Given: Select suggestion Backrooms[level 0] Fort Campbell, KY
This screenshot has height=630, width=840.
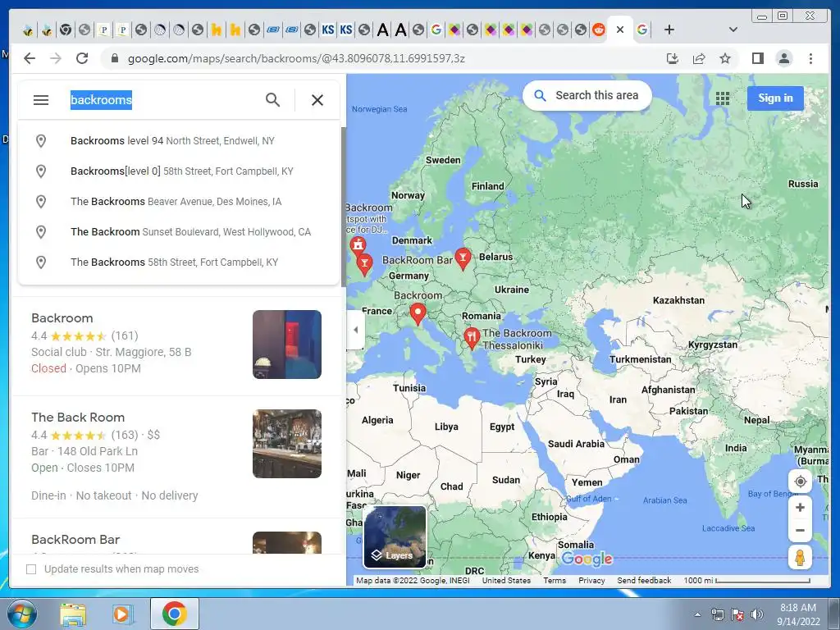Looking at the screenshot, I should pyautogui.click(x=179, y=171).
